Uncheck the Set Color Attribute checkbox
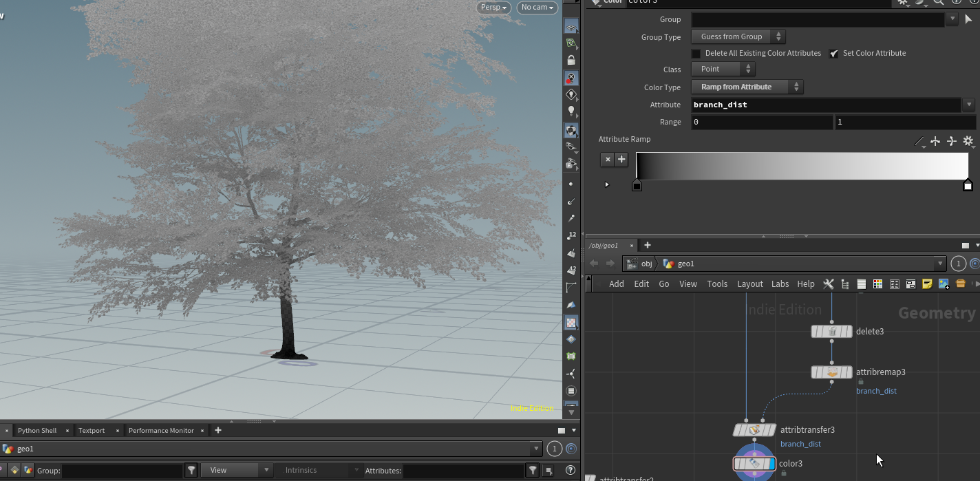The width and height of the screenshot is (980, 481). point(834,54)
